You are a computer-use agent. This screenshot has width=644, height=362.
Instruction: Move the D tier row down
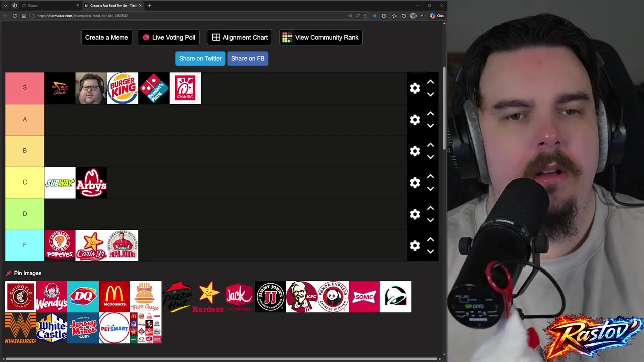tap(430, 220)
